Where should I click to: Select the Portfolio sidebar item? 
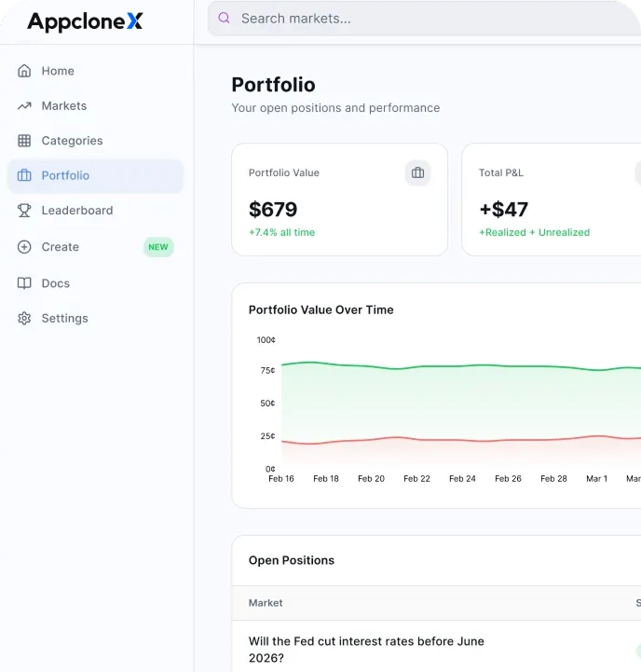click(95, 176)
